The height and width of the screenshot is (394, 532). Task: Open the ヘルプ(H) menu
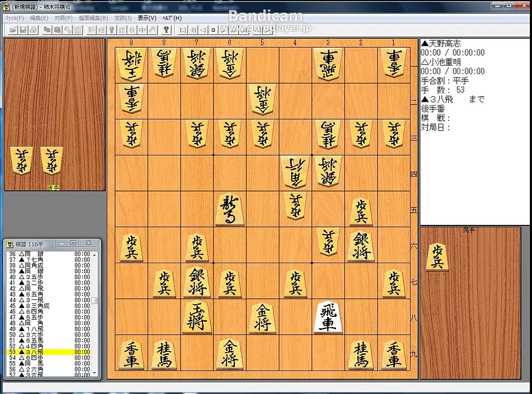click(172, 18)
